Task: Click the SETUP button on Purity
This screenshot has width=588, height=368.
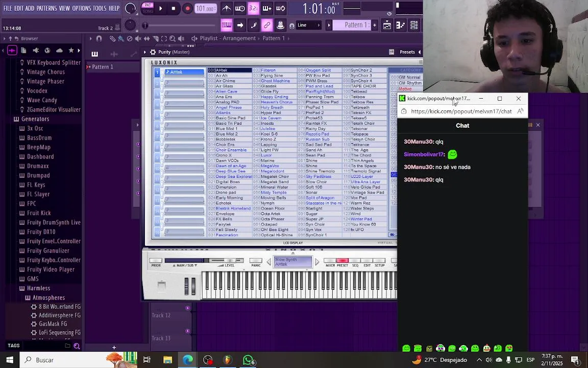Action: [379, 261]
